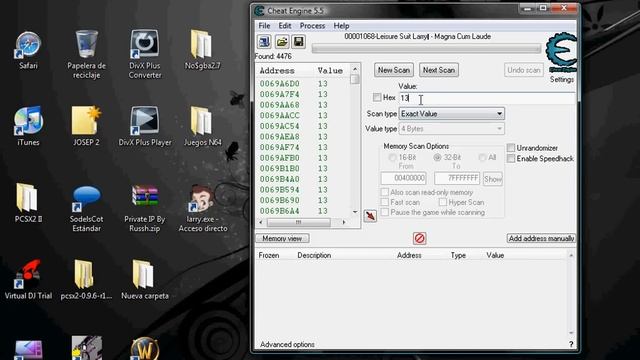The height and width of the screenshot is (360, 640).
Task: Toggle the Hyper Scan checkbox
Action: 442,202
